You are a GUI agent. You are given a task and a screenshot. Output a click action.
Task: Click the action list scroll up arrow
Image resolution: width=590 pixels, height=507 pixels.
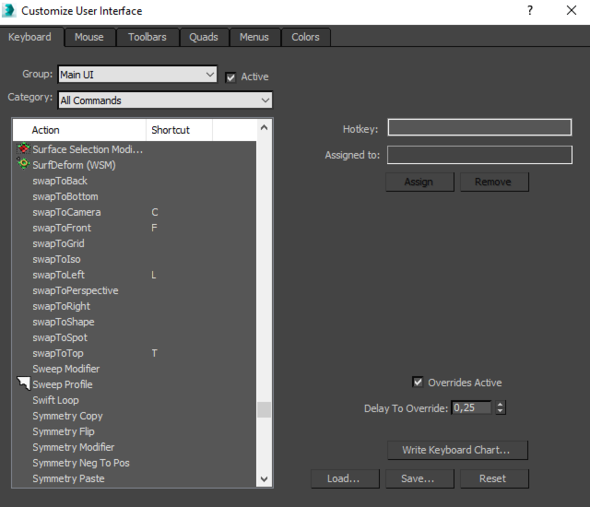pos(264,128)
